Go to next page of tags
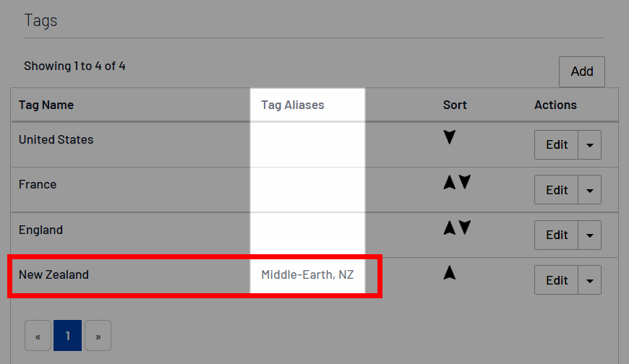This screenshot has height=364, width=629. [x=98, y=336]
